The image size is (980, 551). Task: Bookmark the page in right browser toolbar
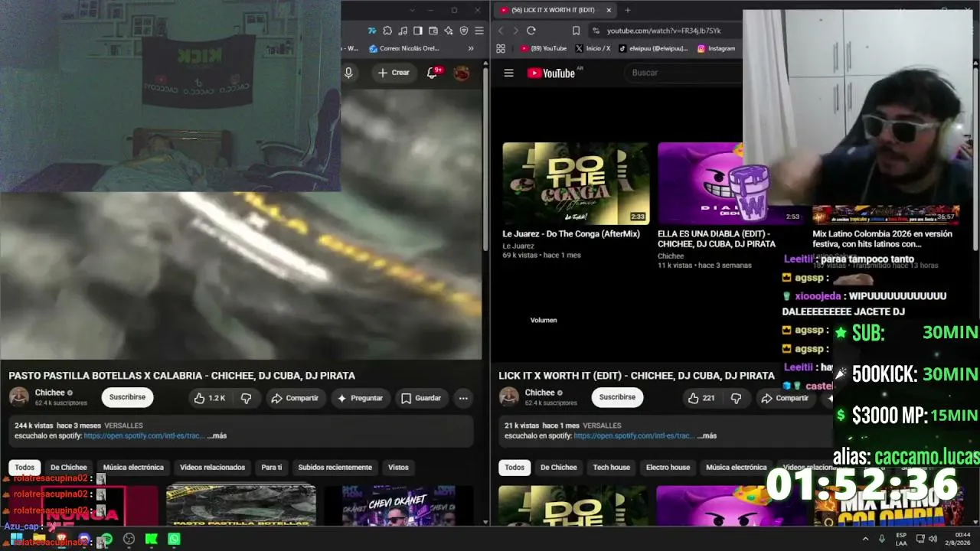point(576,31)
